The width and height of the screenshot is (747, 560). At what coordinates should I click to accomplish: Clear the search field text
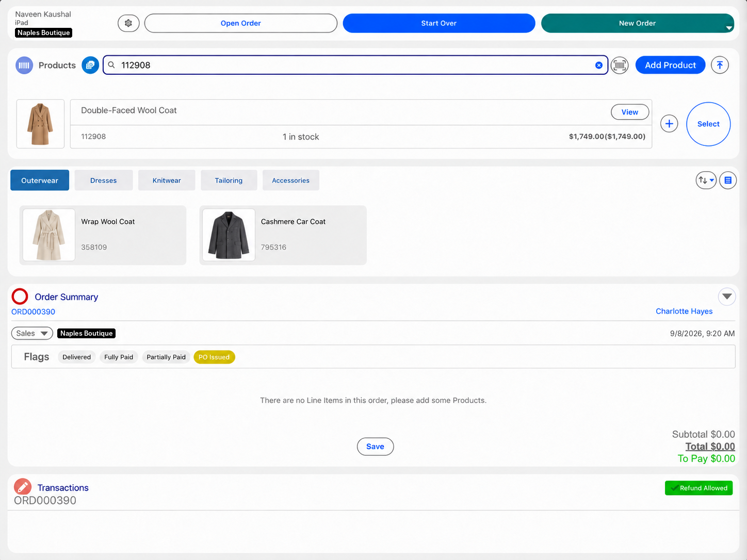pos(599,65)
